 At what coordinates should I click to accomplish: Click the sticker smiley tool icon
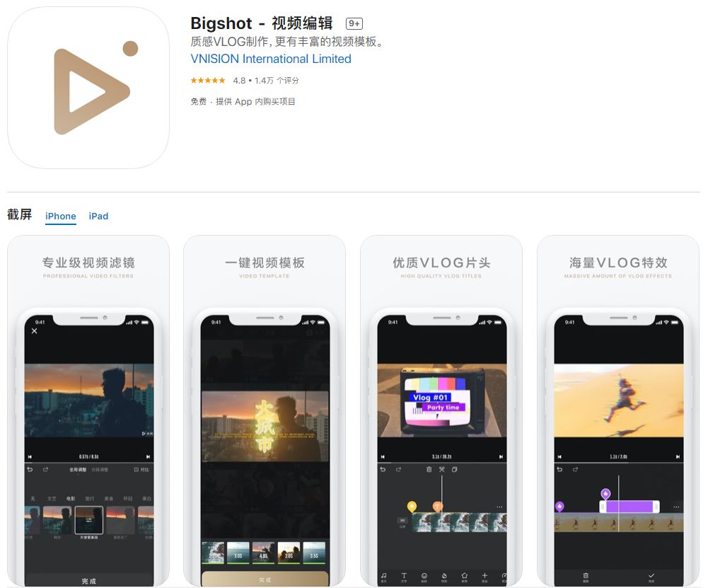click(x=424, y=577)
